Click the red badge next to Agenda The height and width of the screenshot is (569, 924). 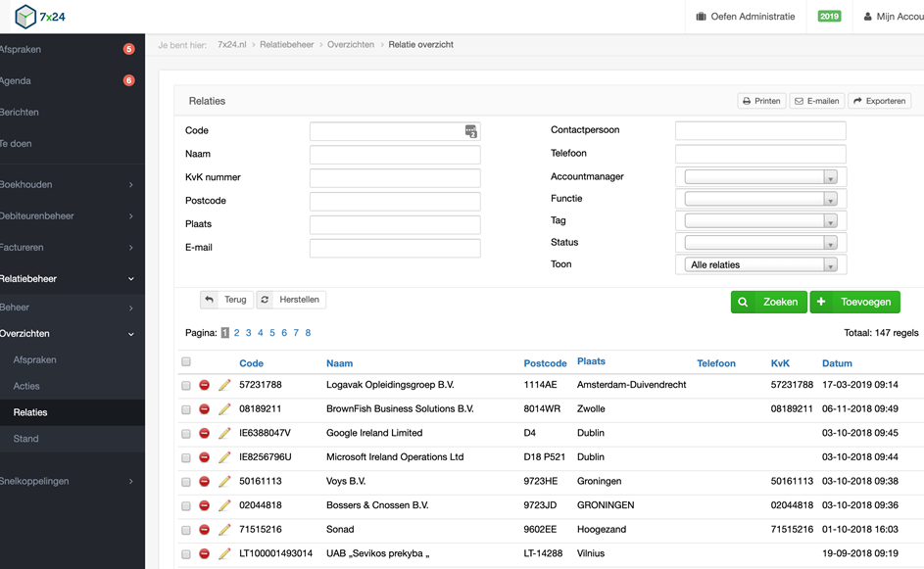pos(128,80)
